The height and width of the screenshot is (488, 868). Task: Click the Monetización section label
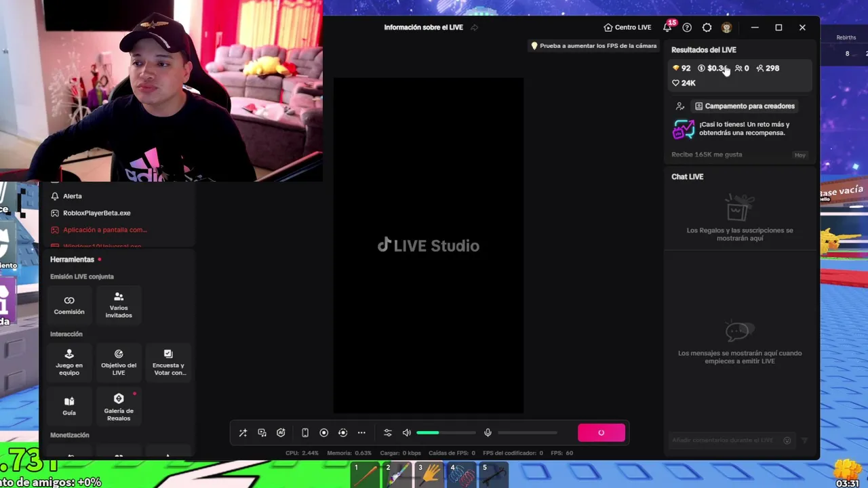(x=70, y=435)
